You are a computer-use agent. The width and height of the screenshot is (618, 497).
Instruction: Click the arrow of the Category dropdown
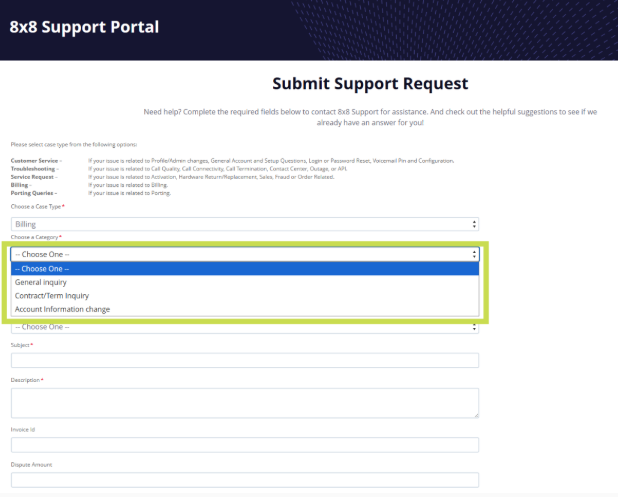pyautogui.click(x=474, y=254)
